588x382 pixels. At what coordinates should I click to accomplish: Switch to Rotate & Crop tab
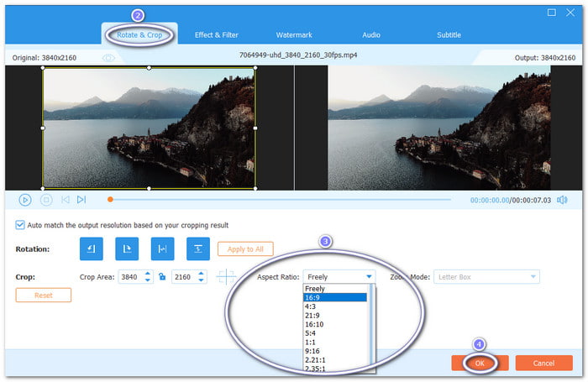(x=139, y=35)
